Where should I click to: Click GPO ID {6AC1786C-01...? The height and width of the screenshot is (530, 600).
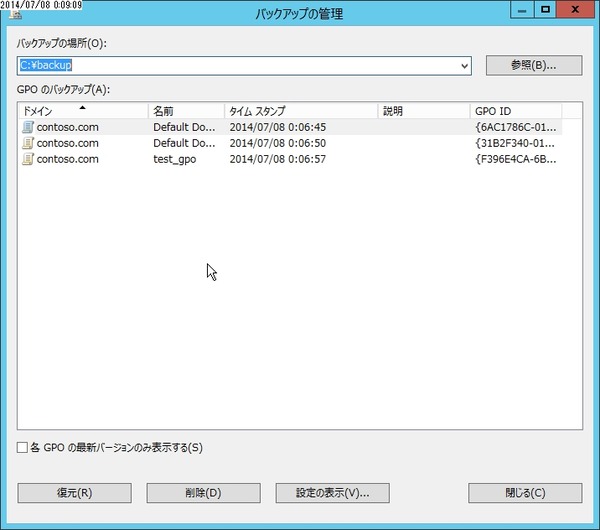click(515, 127)
